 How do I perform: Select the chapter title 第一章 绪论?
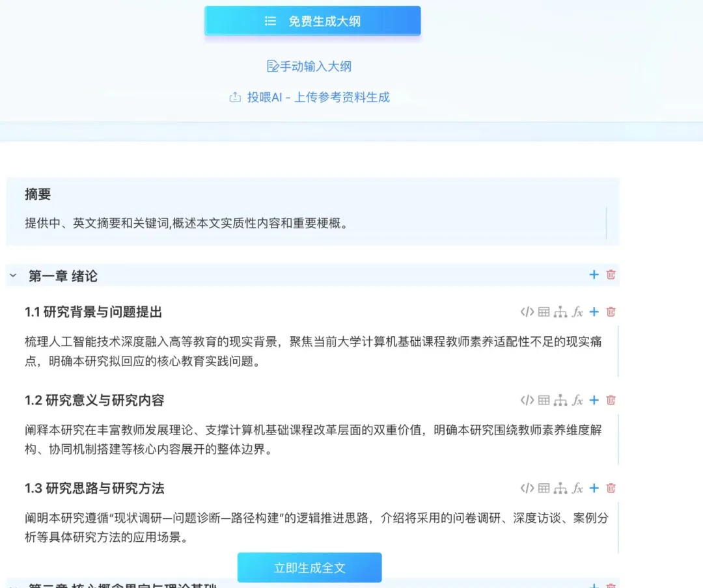pos(62,276)
